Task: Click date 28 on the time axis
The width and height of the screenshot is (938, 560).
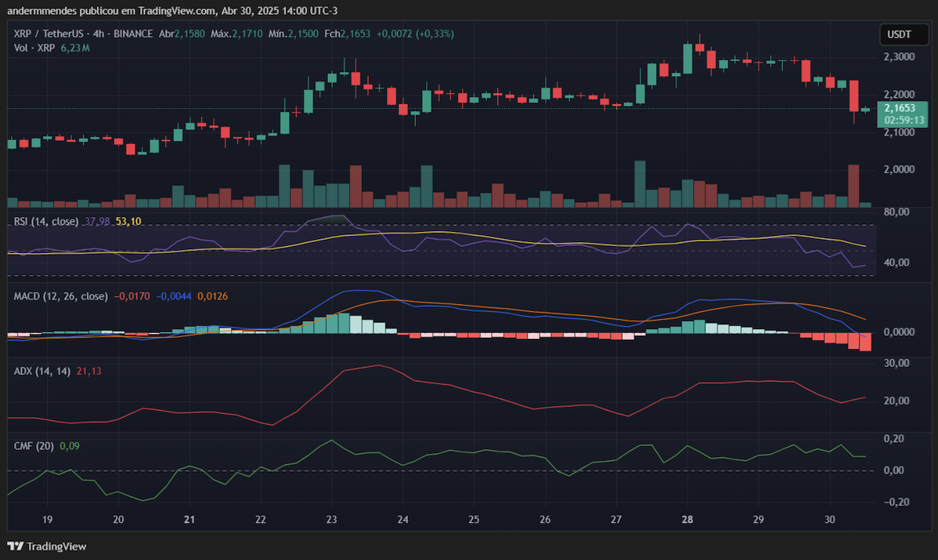Action: click(x=688, y=519)
